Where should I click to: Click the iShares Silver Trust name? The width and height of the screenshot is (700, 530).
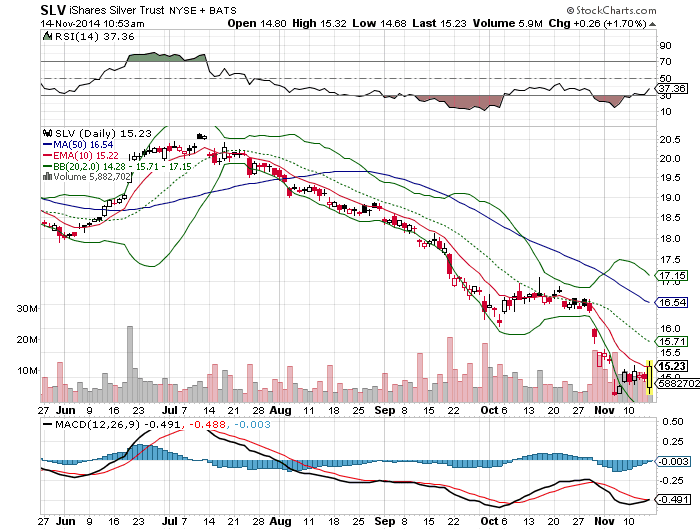117,10
